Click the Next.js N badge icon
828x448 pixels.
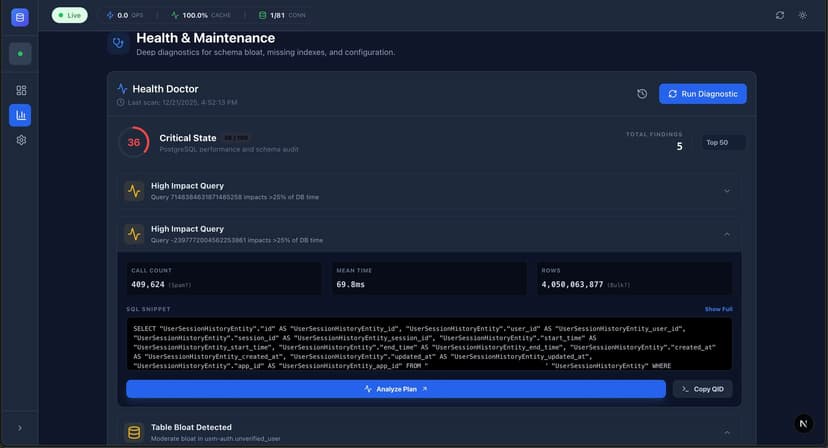coord(803,424)
